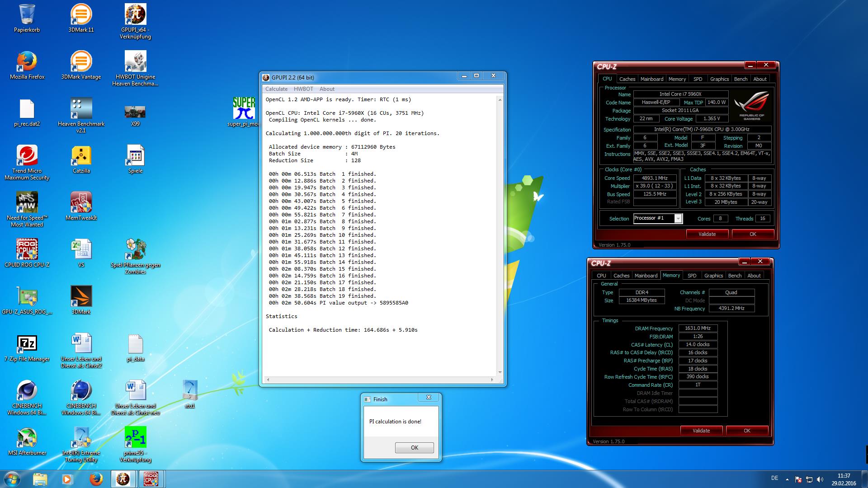Open the About menu in GPUPI
The image size is (868, 488).
[327, 89]
